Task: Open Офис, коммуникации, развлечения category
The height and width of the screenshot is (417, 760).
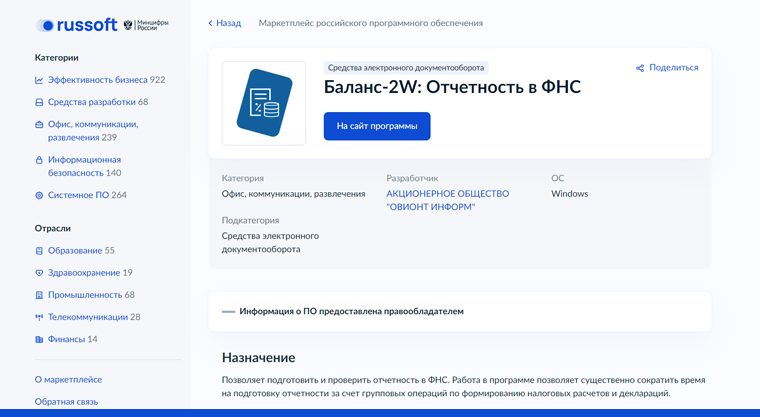Action: [x=93, y=131]
